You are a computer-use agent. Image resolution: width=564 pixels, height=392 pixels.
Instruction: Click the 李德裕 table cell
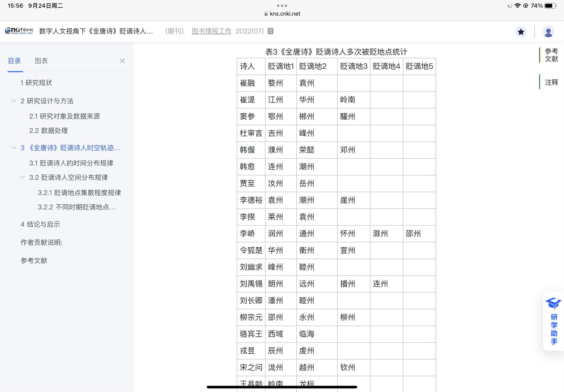pos(251,200)
